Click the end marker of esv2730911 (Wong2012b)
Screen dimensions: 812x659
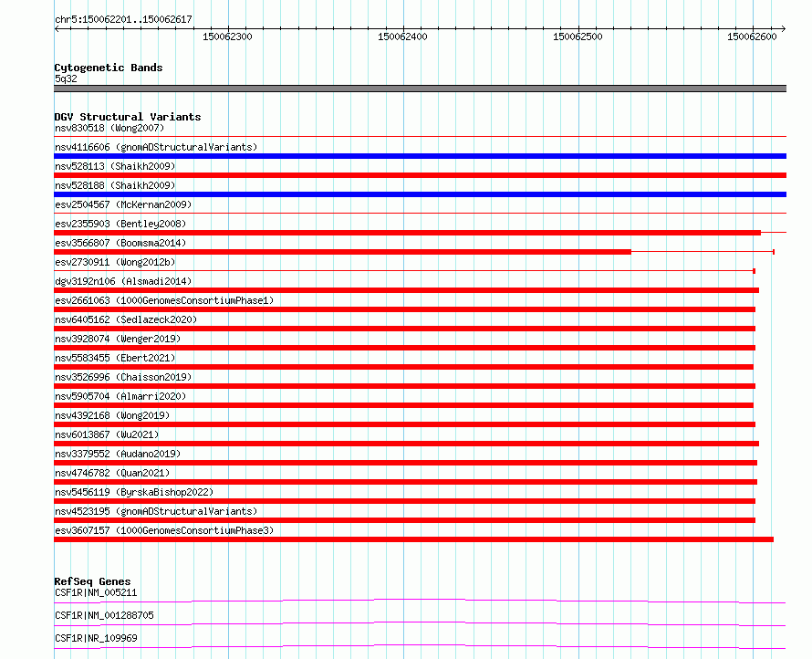(754, 271)
